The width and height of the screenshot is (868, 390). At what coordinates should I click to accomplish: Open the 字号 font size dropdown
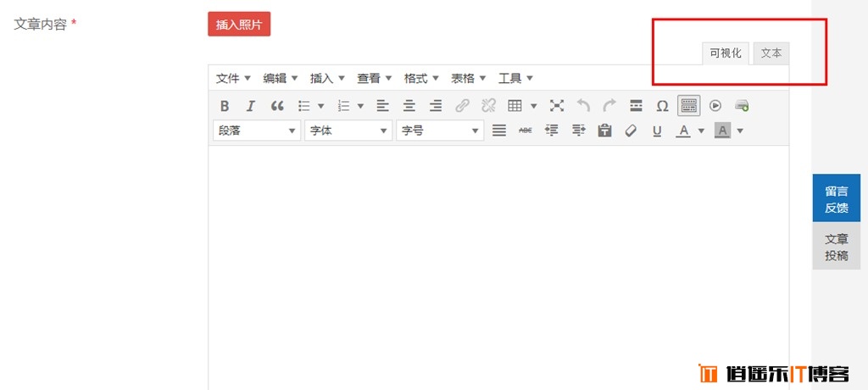[440, 131]
